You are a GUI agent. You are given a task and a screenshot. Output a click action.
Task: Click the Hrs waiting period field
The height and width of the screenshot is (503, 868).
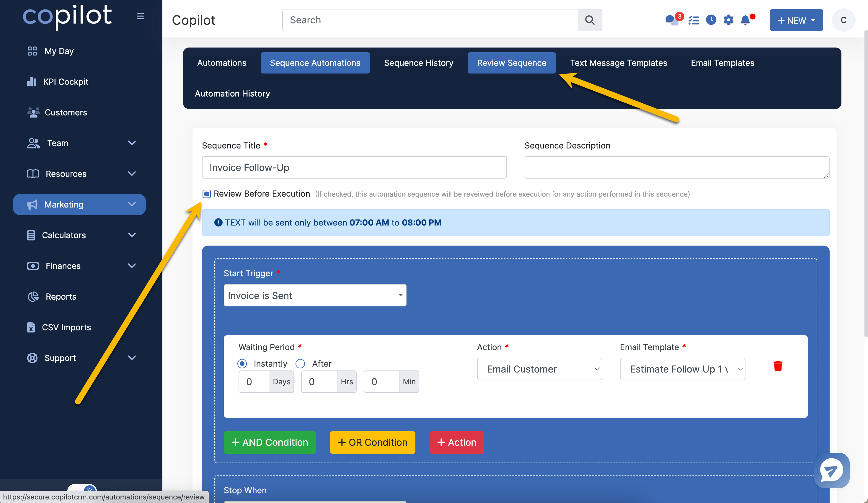point(319,381)
